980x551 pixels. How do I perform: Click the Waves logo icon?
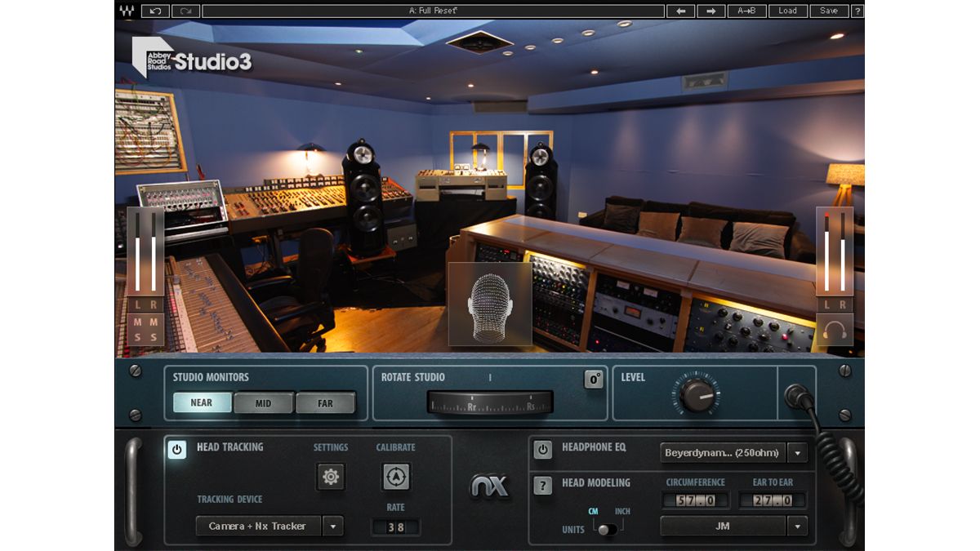tap(127, 11)
